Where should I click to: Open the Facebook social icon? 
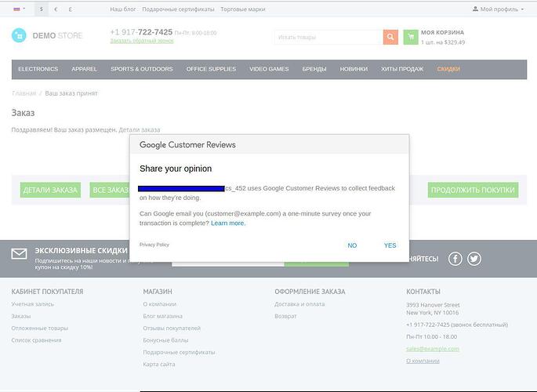point(455,259)
